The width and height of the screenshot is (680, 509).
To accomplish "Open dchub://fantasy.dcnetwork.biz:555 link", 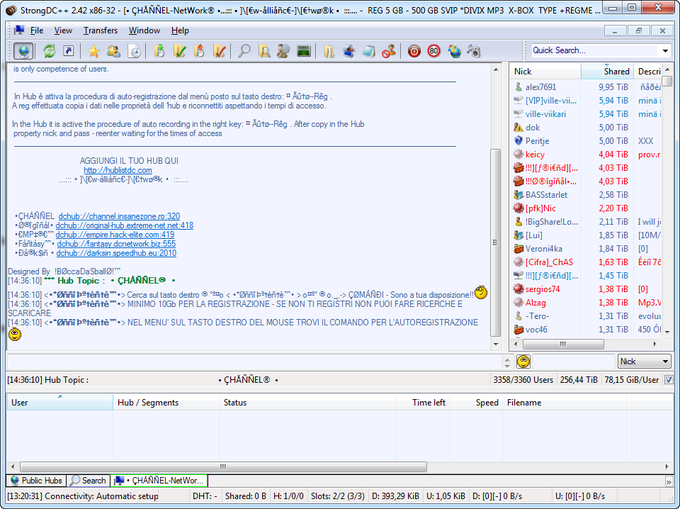I will (x=116, y=244).
